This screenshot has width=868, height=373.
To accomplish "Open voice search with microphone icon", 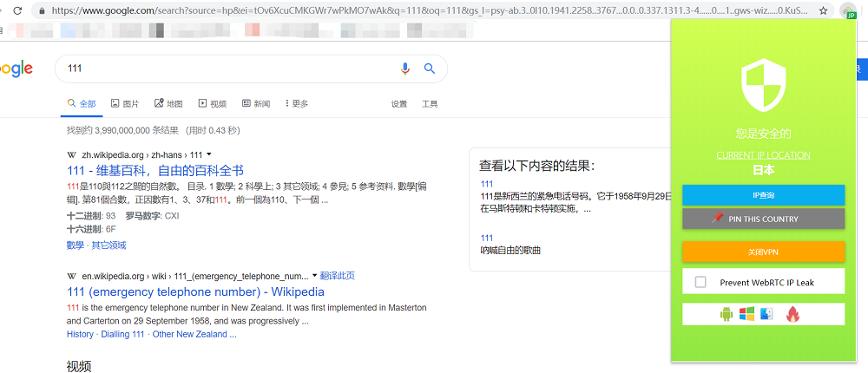I will 405,69.
